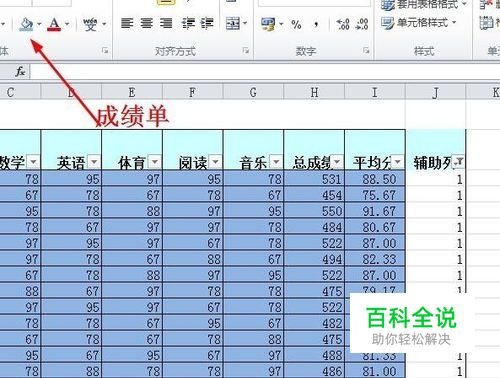Click the Decrease Indent icon
500x378 pixels.
tap(188, 23)
